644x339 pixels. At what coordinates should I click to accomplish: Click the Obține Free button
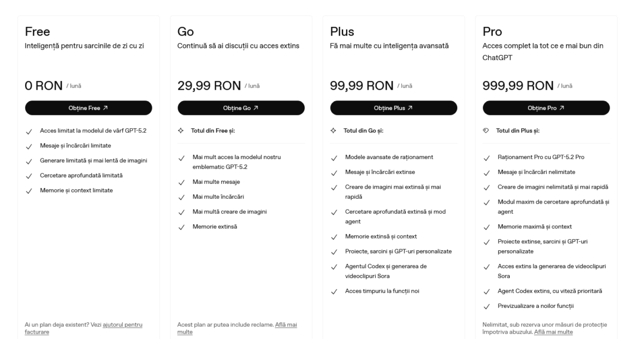click(x=89, y=108)
